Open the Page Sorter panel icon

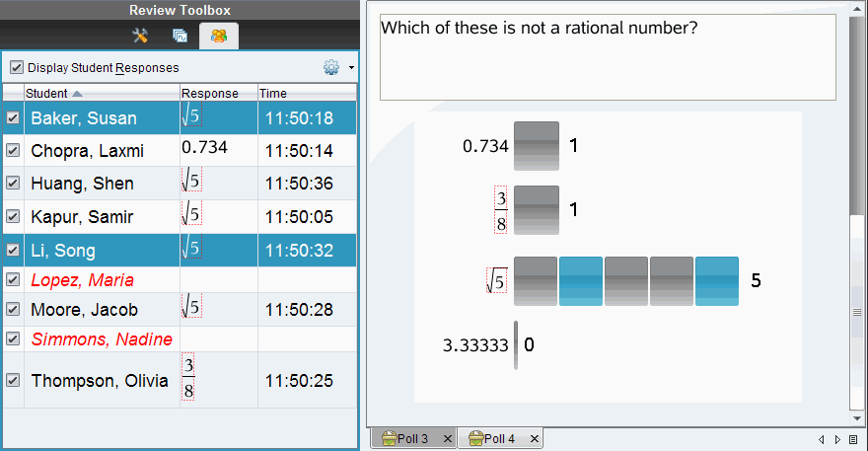(x=180, y=37)
